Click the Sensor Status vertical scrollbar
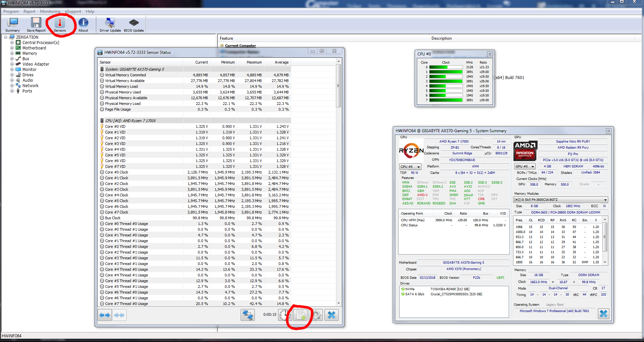 tap(339, 183)
